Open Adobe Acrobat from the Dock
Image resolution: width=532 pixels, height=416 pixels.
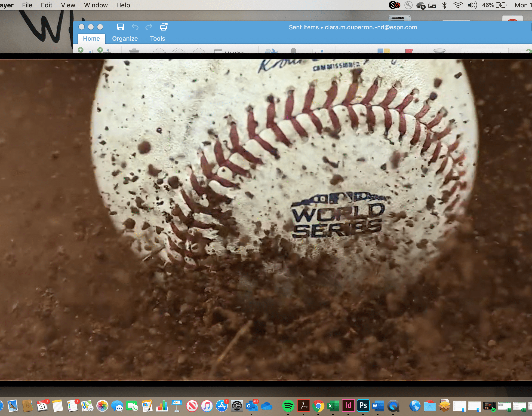(x=303, y=406)
